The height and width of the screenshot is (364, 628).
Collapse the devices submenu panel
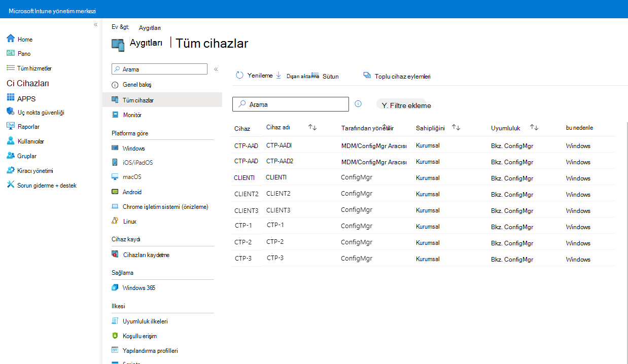click(216, 69)
